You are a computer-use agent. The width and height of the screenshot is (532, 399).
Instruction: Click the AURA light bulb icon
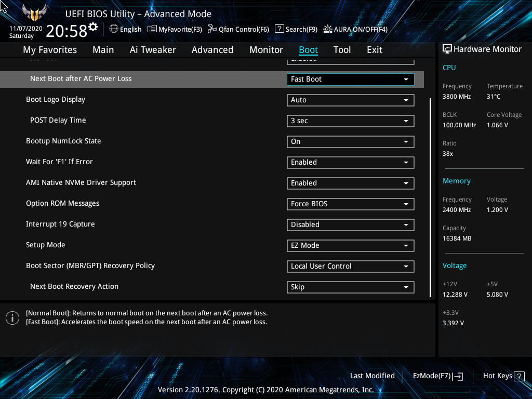[328, 29]
